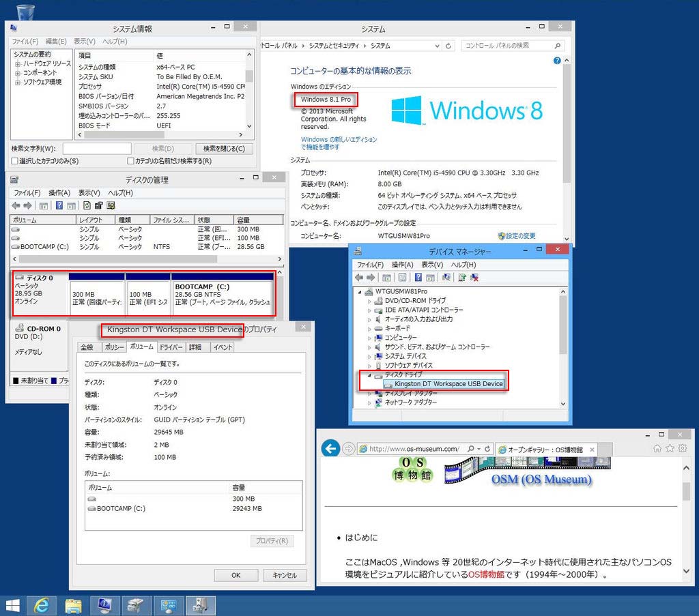The height and width of the screenshot is (616, 699).
Task: Select システムの要約 in System Information tree
Action: [32, 55]
